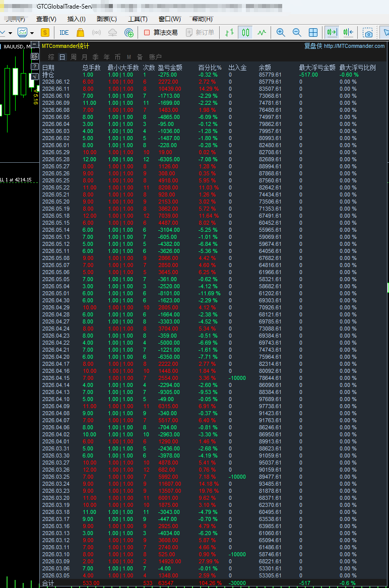The width and height of the screenshot is (389, 588).
Task: Open the 窗口(W) menu
Action: 169,19
